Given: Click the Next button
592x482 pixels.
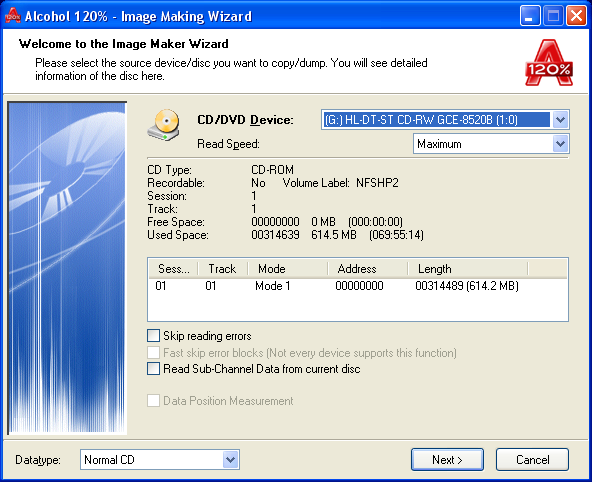Looking at the screenshot, I should [x=447, y=460].
